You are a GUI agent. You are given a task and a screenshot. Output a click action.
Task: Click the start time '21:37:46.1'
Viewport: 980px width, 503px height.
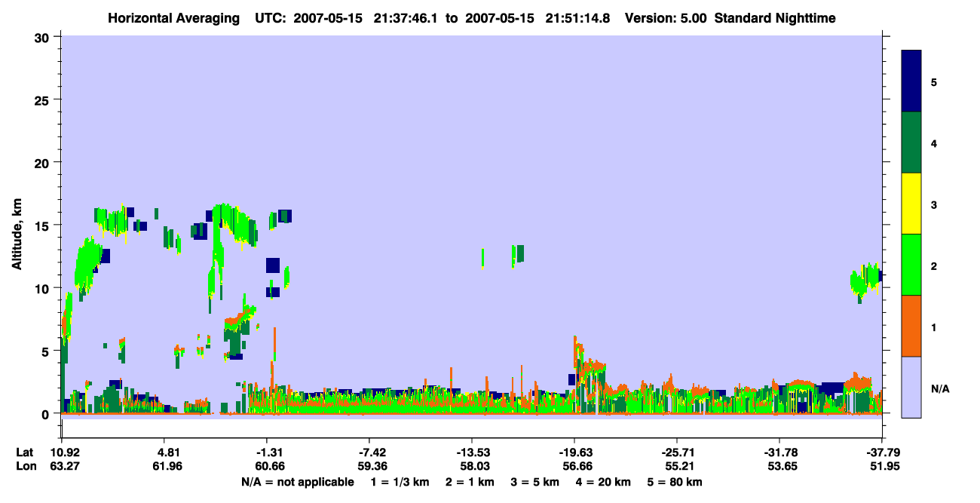411,18
